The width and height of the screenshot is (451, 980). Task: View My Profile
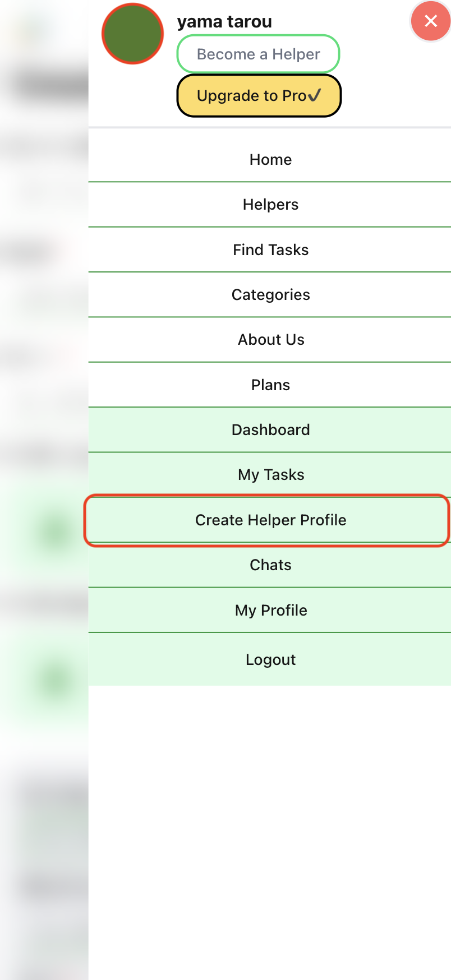(270, 610)
